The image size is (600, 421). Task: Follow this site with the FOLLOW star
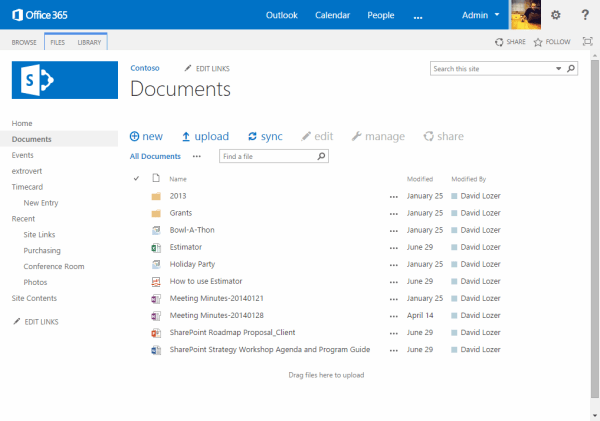[x=552, y=42]
